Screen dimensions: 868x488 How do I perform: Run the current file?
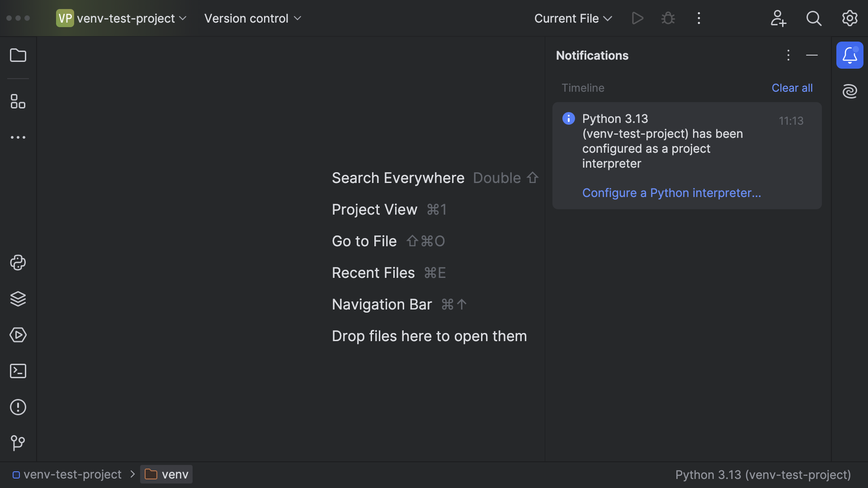point(637,18)
